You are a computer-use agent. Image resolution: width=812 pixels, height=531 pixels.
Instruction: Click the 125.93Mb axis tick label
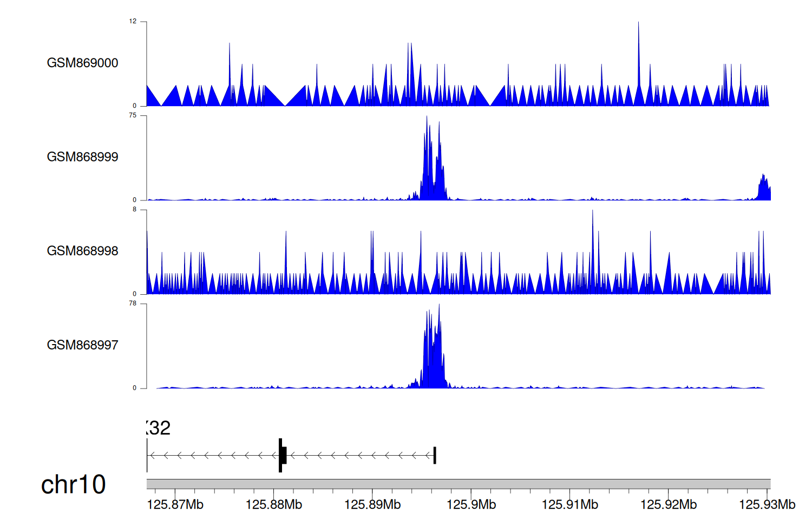coord(767,505)
